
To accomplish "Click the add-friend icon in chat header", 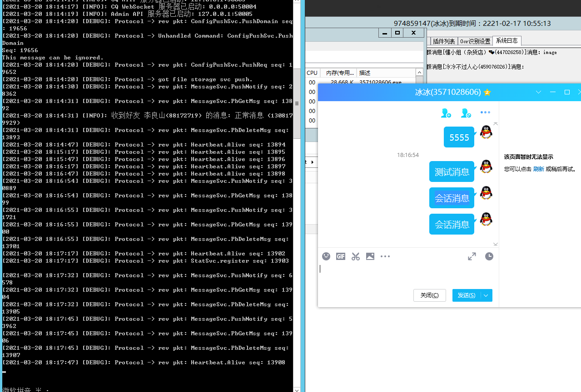I will coord(446,113).
